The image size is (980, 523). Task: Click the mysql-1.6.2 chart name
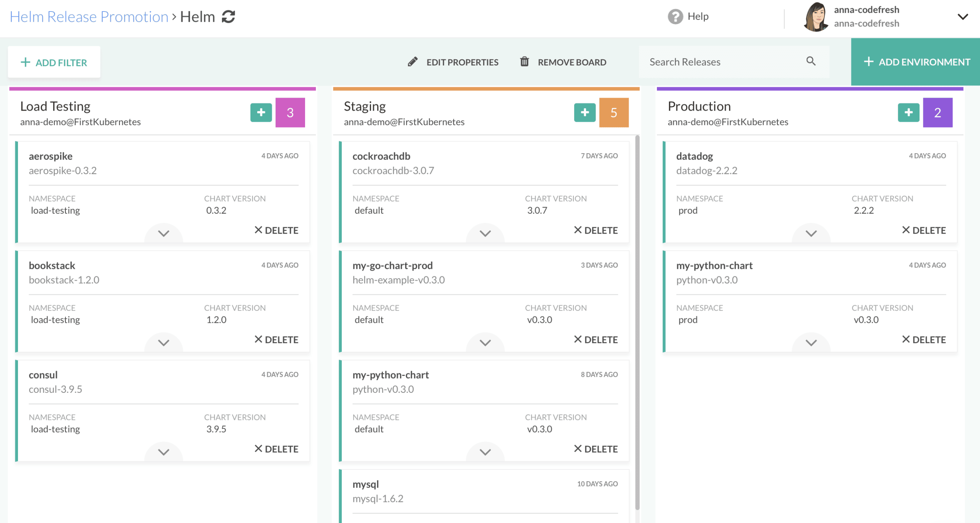[378, 498]
